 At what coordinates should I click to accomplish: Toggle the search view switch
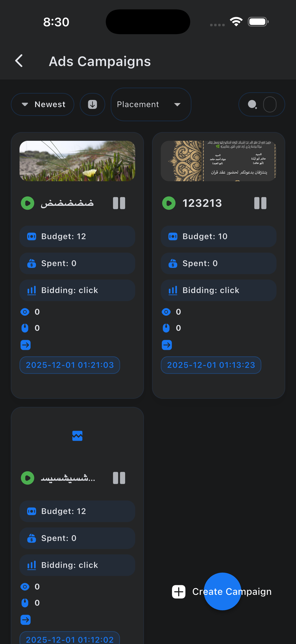[261, 104]
